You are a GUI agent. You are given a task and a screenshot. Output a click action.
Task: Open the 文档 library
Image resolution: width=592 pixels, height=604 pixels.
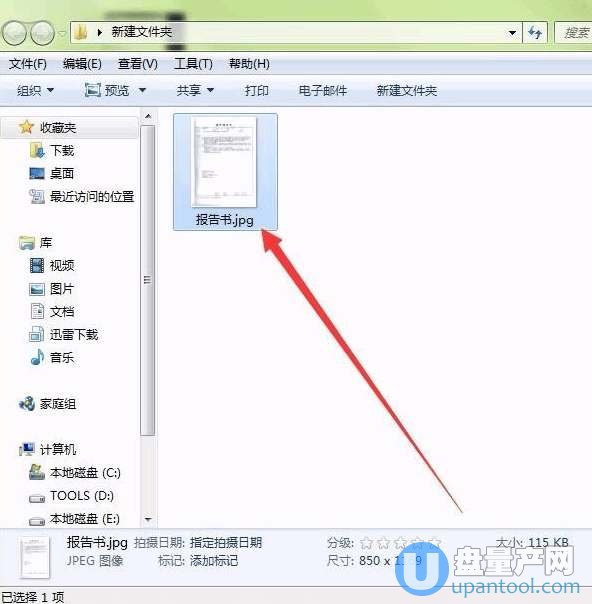[x=62, y=312]
